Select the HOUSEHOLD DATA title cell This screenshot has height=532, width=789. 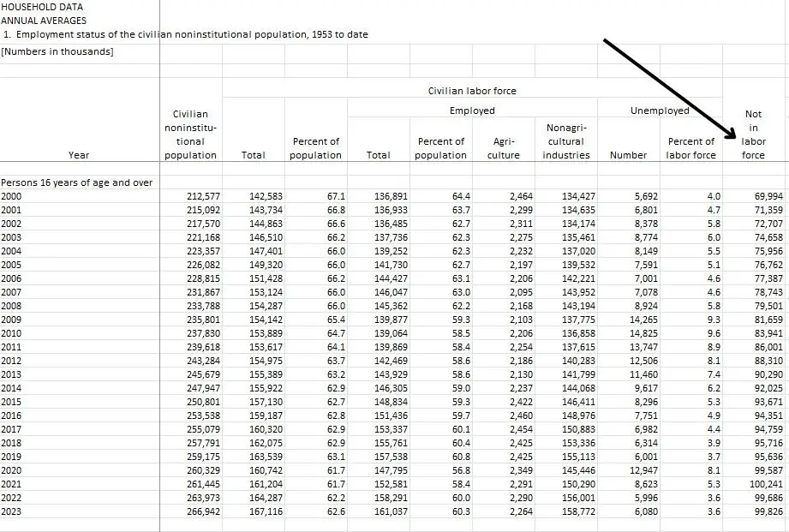42,7
